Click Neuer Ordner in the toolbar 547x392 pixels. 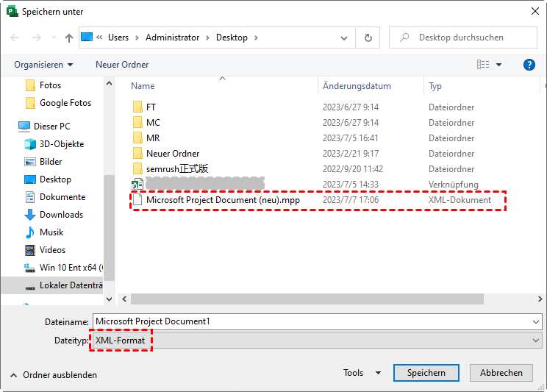(x=122, y=65)
